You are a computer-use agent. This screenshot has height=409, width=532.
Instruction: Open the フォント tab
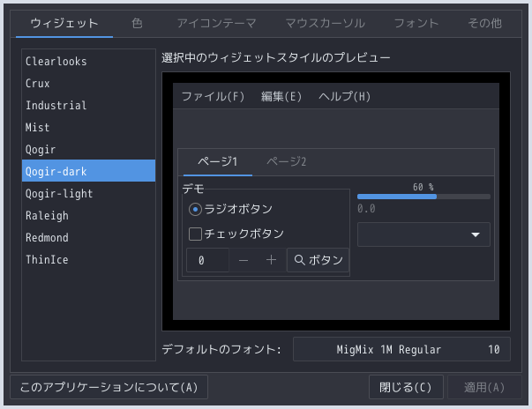click(x=416, y=24)
